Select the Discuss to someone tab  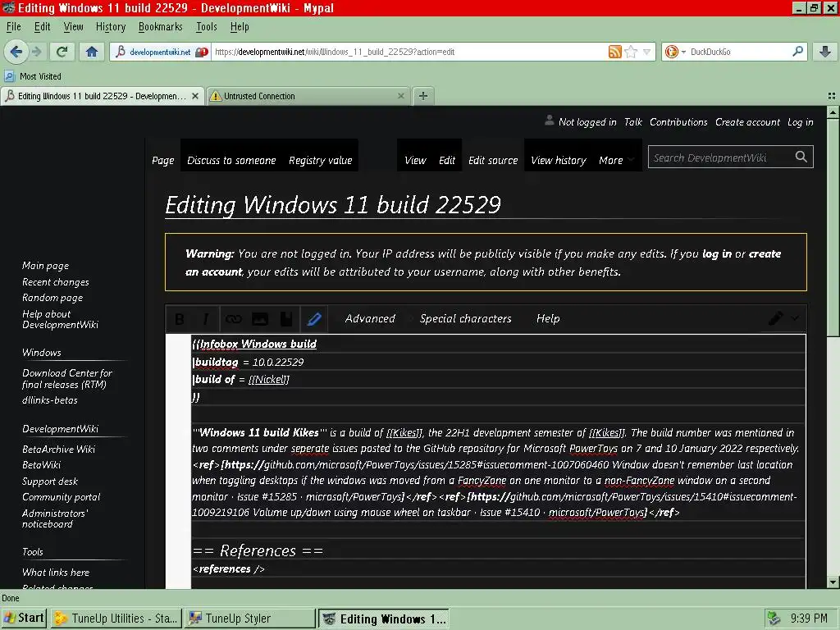(231, 160)
